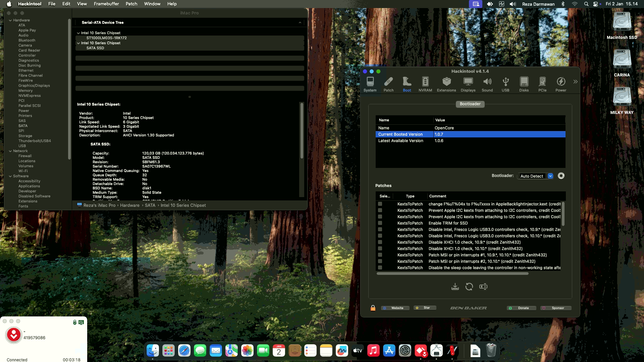The image size is (644, 362).
Task: Check the Disable XHCI 1.0 check 10.9 patch
Action: point(380,242)
